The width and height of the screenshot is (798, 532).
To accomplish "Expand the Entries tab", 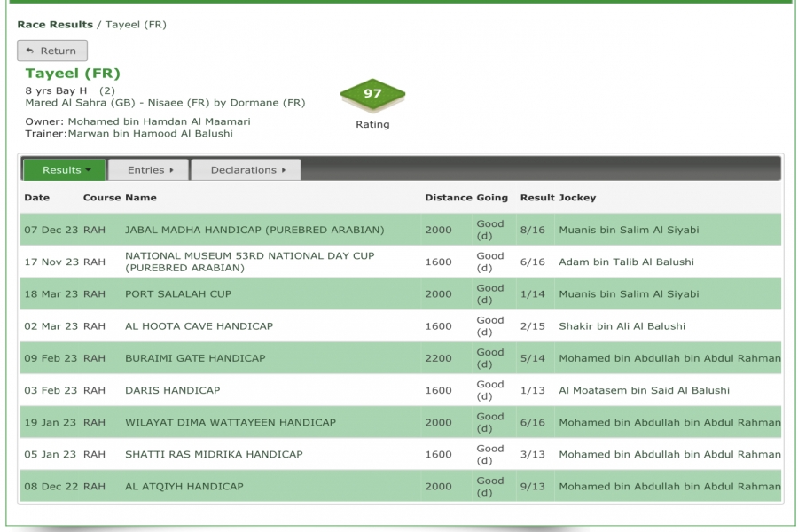I will [148, 169].
